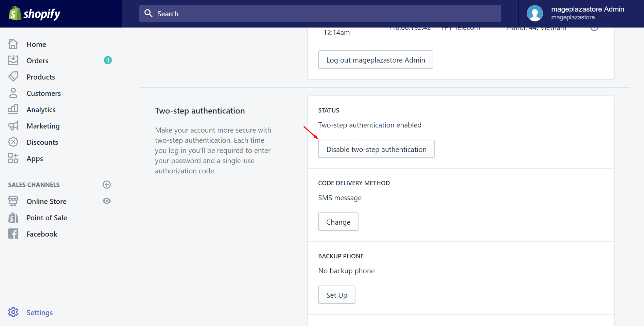Screen dimensions: 644x326
Task: Click the Settings gear icon
Action: (x=13, y=312)
